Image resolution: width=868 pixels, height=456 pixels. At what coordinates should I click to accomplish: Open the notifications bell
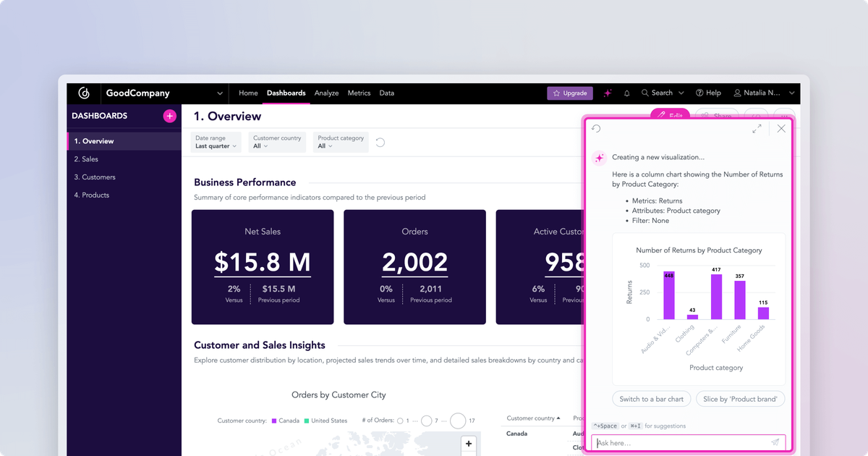[x=626, y=93]
